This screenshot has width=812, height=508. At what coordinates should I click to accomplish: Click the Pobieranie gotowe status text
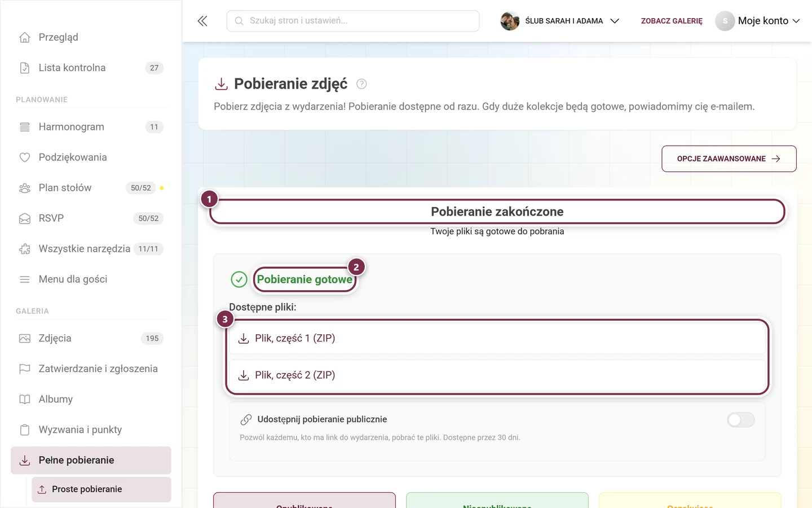pos(304,279)
